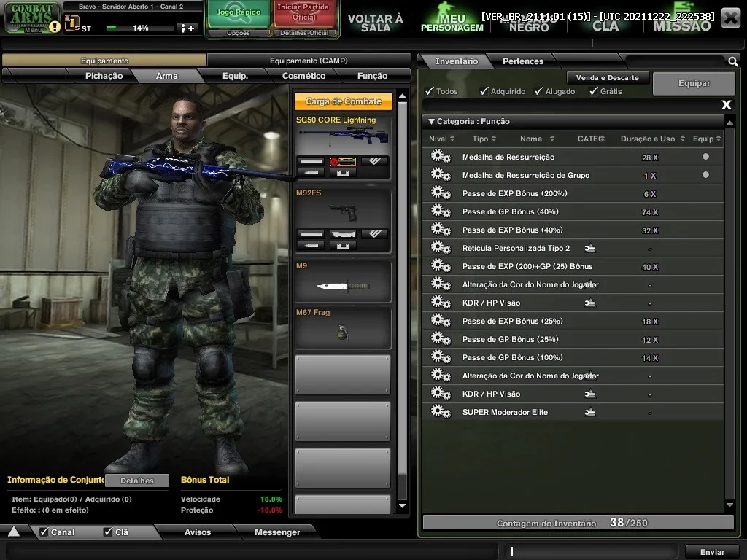The height and width of the screenshot is (560, 747).
Task: Toggle the Todos filter checkbox
Action: pyautogui.click(x=430, y=91)
